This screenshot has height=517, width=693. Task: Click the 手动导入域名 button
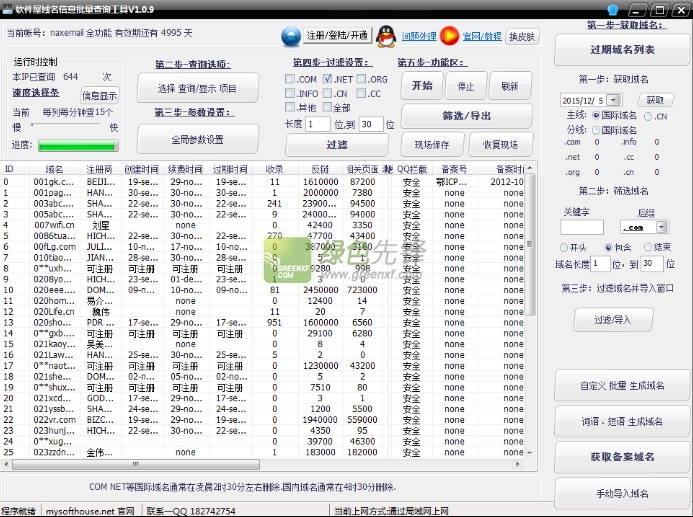coord(622,493)
